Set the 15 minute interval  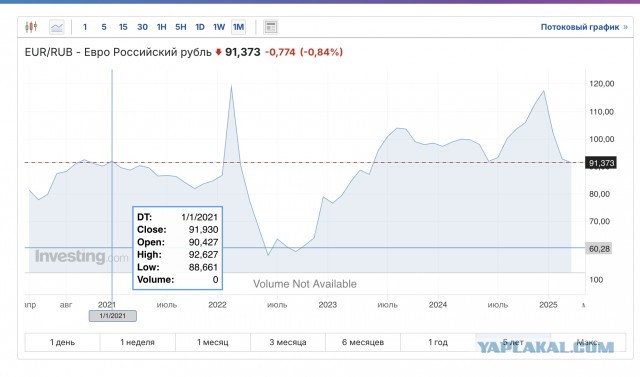(123, 27)
